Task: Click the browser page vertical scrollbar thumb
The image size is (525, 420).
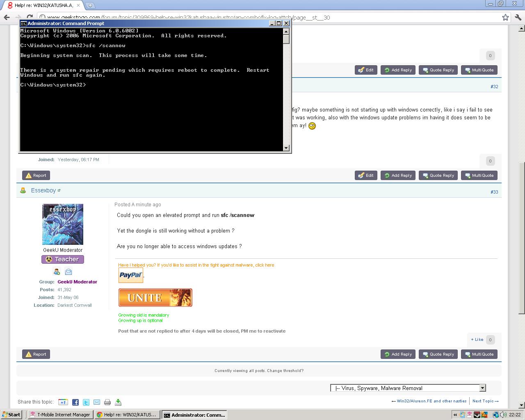Action: coord(522,238)
